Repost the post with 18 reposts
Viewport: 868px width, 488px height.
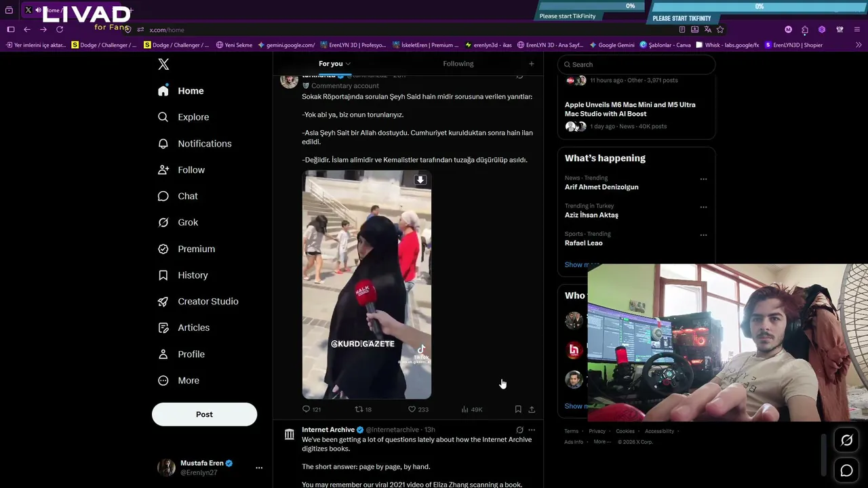click(x=363, y=409)
